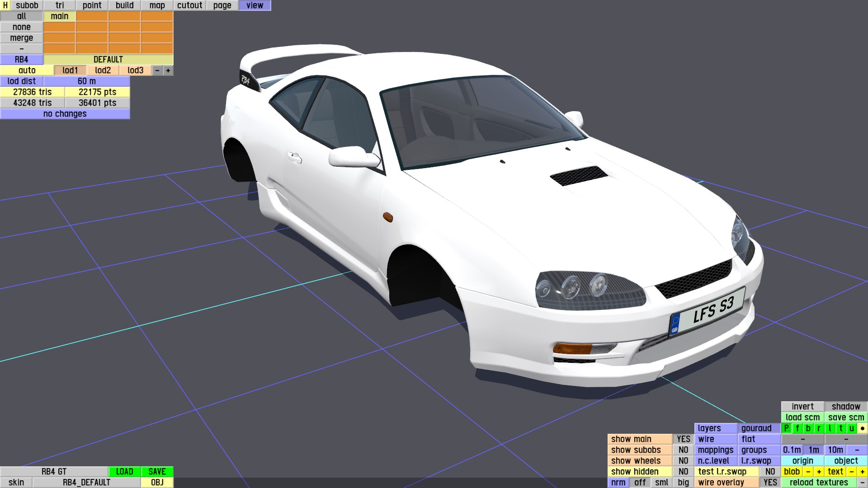868x488 pixels.
Task: Select the front view f button
Action: pos(797,428)
